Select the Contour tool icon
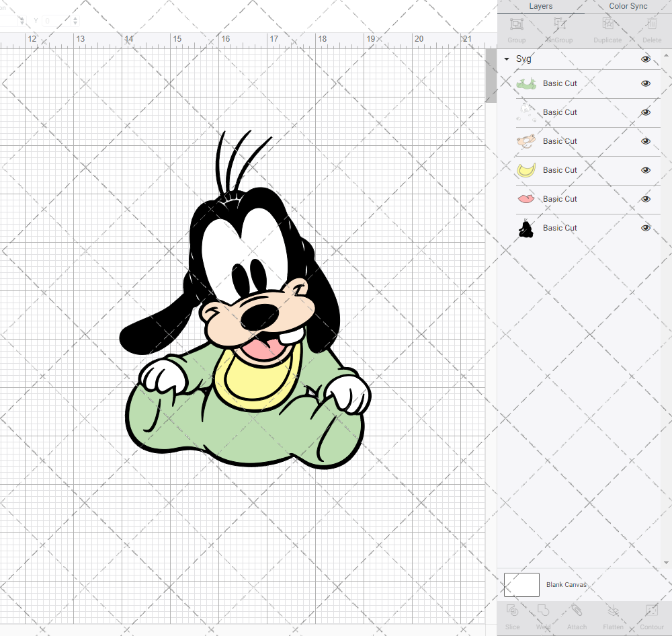The image size is (672, 636). 652,610
